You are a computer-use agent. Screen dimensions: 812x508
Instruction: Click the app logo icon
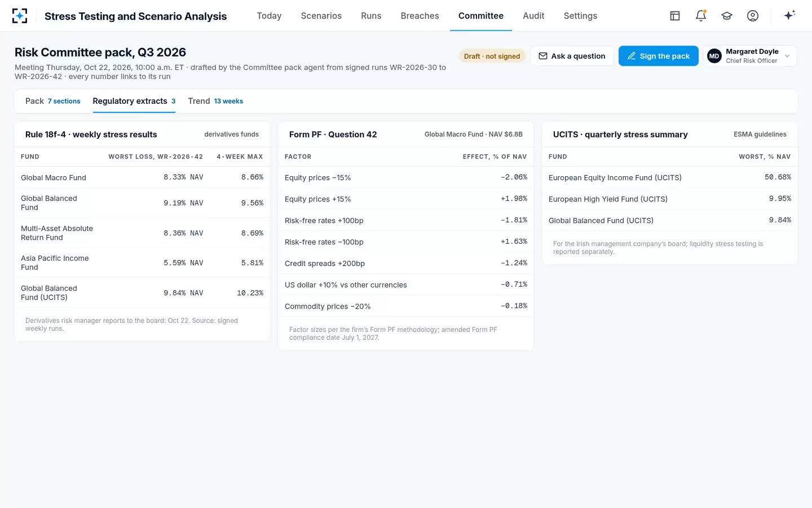coord(20,16)
